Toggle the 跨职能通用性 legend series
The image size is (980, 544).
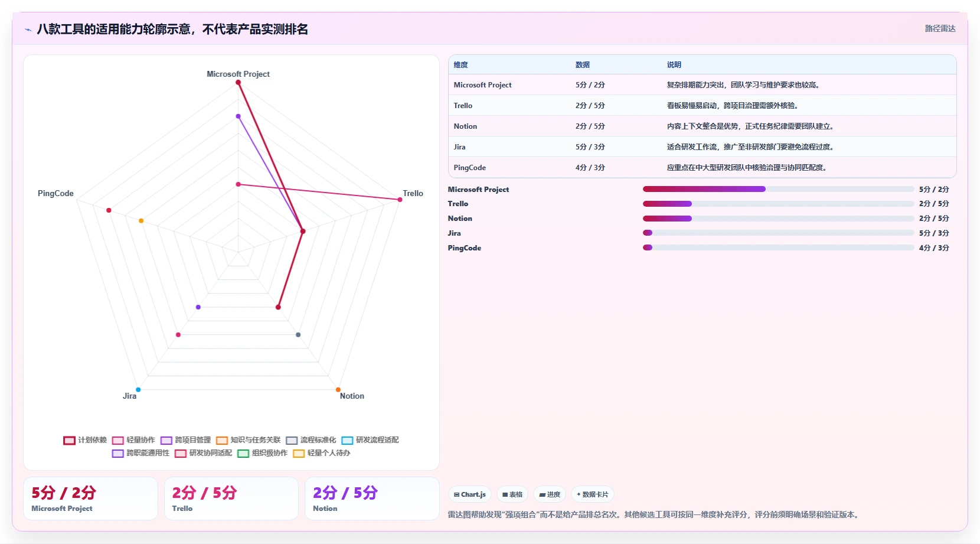(x=141, y=453)
